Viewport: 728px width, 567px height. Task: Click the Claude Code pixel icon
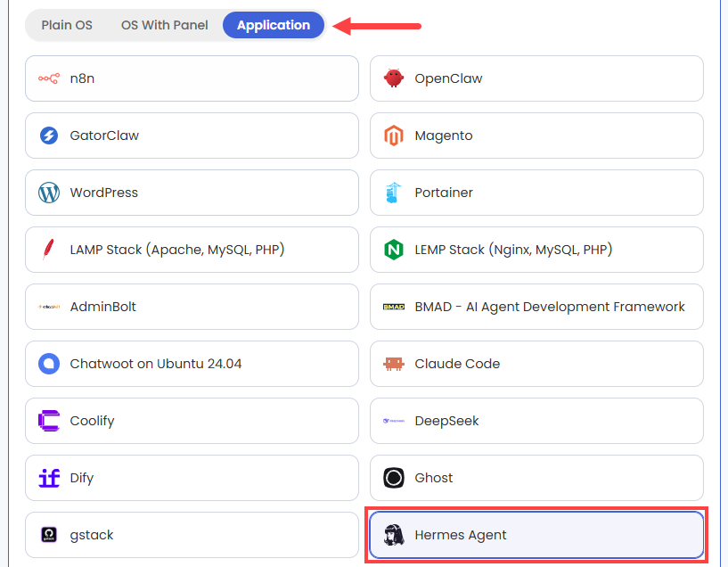(394, 364)
